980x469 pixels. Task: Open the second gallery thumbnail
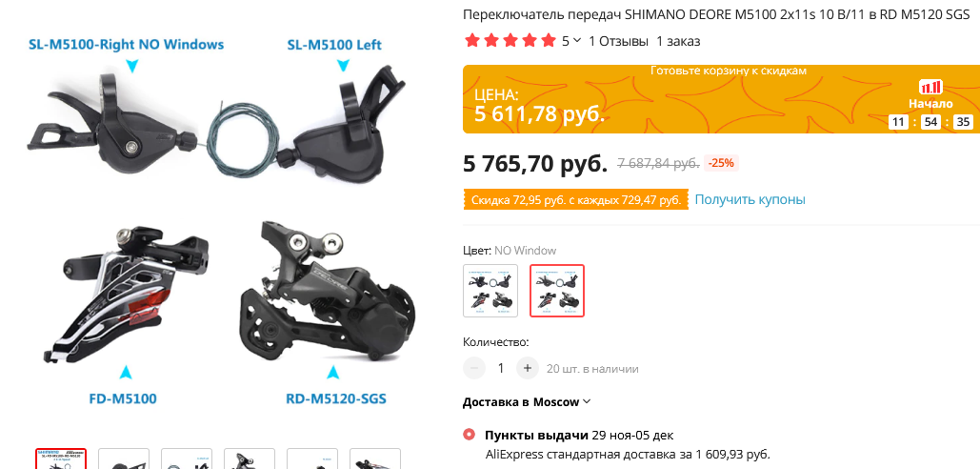click(x=124, y=459)
